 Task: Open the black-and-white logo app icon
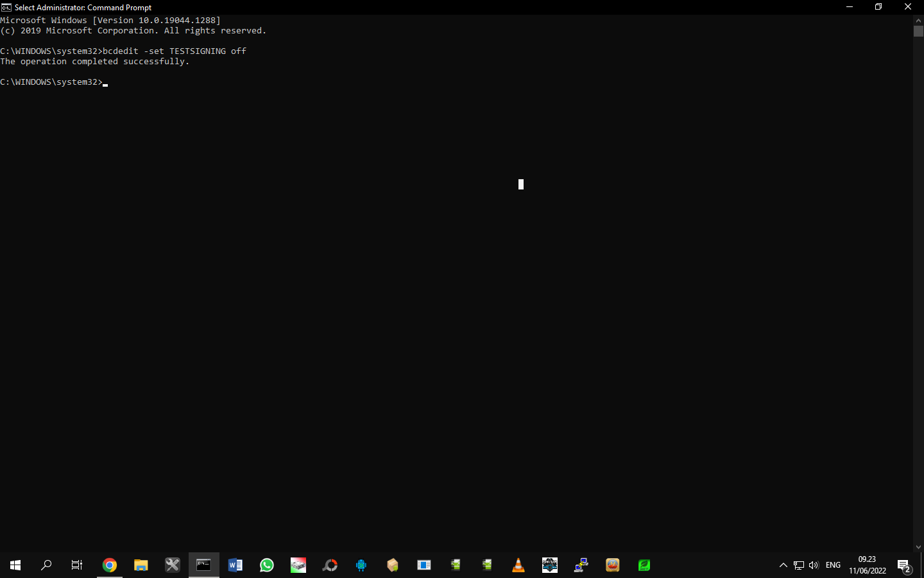point(550,565)
